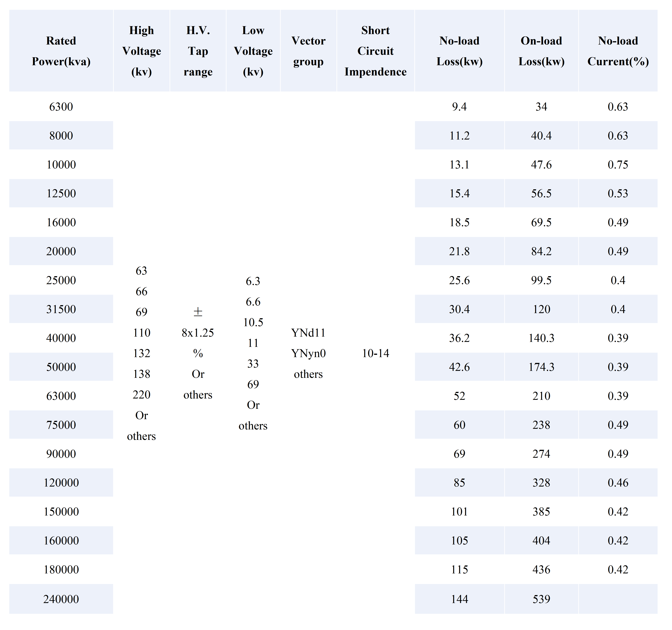Click the 9.4 no-load loss value
Image resolution: width=672 pixels, height=630 pixels.
click(460, 107)
